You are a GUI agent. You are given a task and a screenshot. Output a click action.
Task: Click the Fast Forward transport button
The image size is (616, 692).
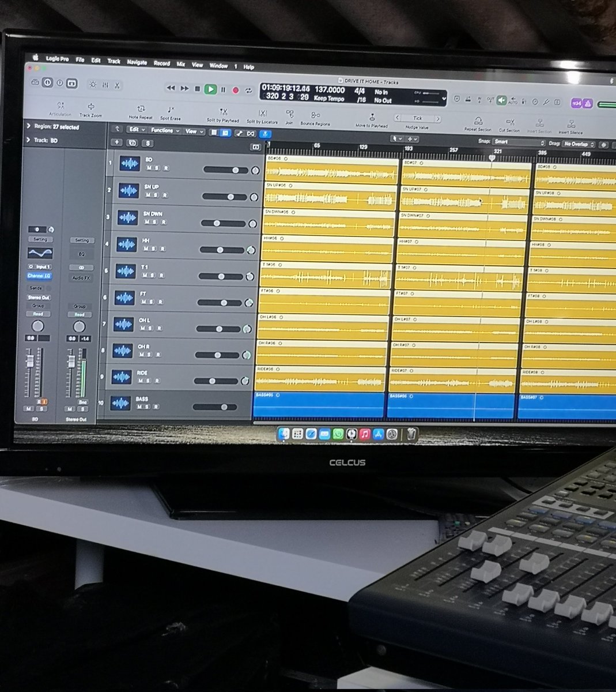pyautogui.click(x=184, y=89)
